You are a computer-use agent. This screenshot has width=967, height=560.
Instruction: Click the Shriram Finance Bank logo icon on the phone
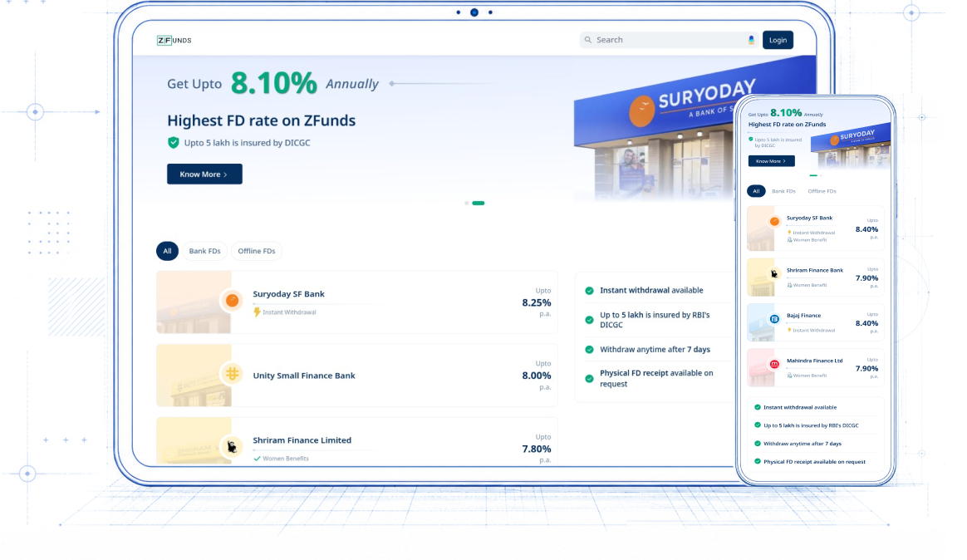774,274
